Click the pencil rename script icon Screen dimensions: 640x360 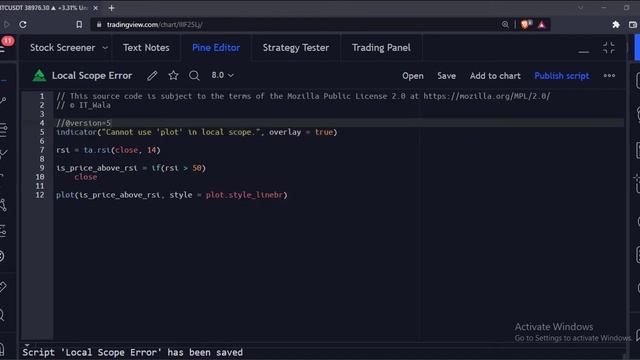[152, 76]
